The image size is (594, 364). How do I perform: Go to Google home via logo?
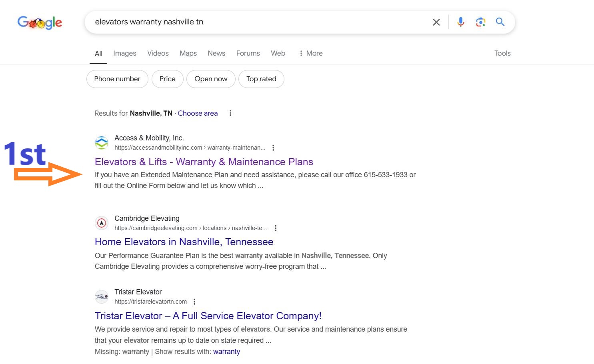40,23
